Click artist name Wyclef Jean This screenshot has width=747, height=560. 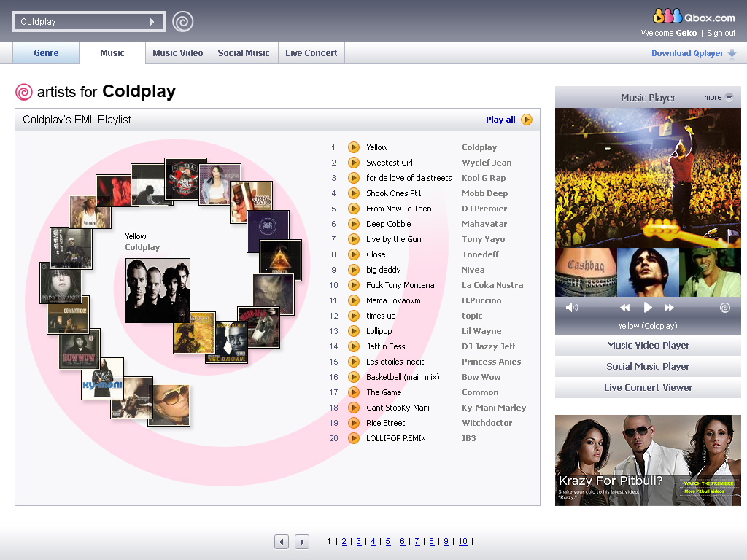(487, 163)
